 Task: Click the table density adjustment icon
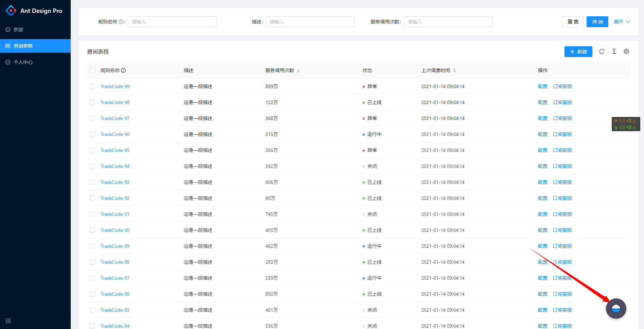coord(614,51)
